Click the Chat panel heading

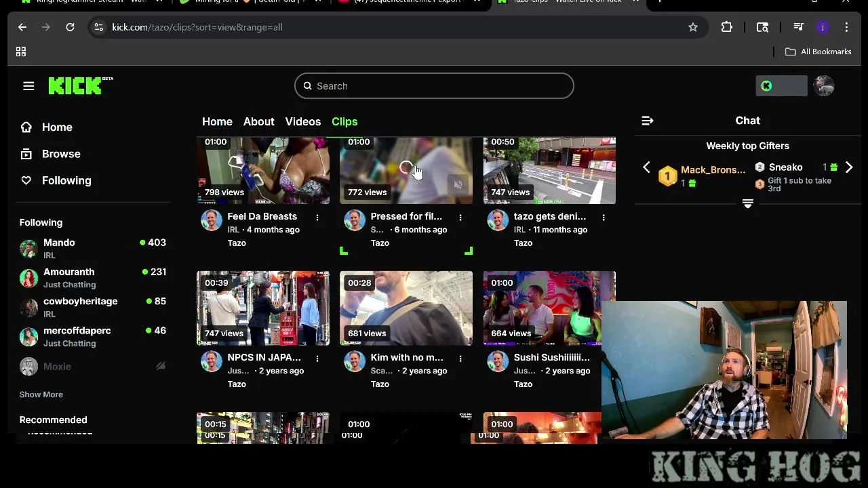click(x=748, y=121)
